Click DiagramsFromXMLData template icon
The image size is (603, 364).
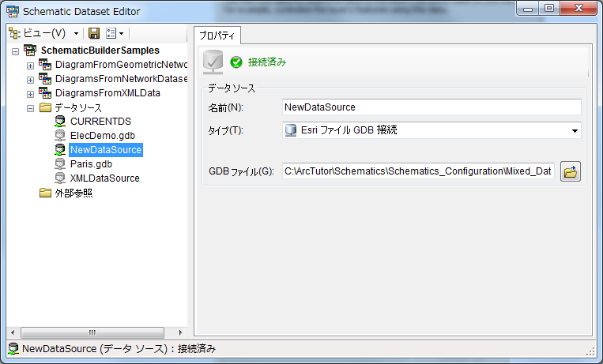45,93
